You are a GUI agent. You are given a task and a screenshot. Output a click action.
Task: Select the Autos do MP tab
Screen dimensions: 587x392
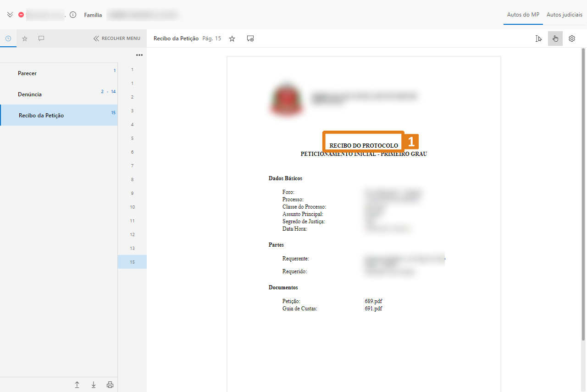[x=523, y=15]
